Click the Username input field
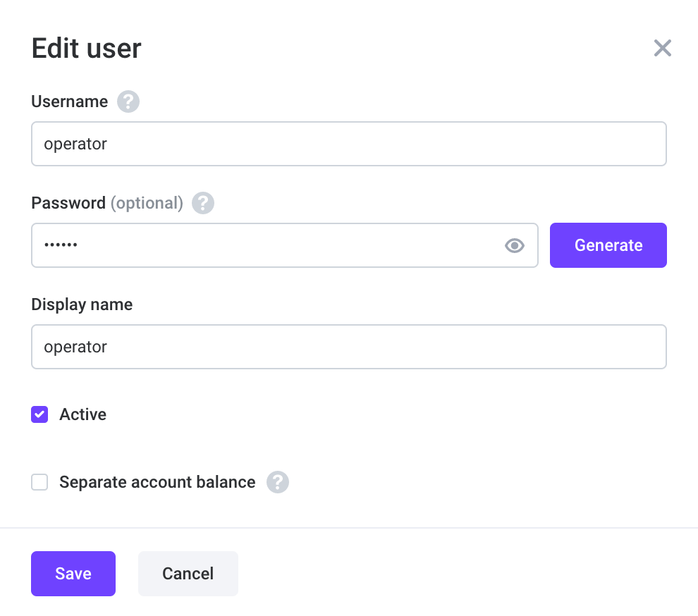 click(349, 144)
